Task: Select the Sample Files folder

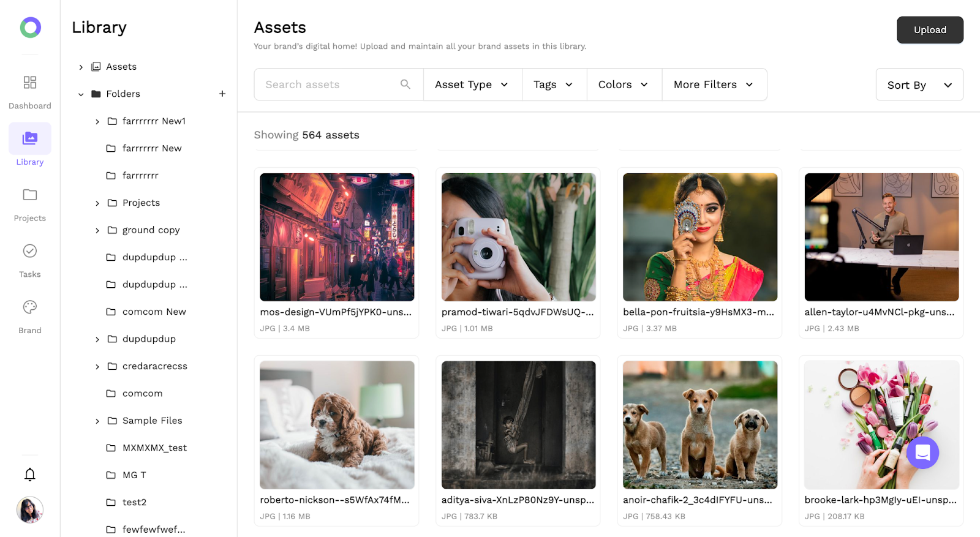Action: (x=152, y=420)
